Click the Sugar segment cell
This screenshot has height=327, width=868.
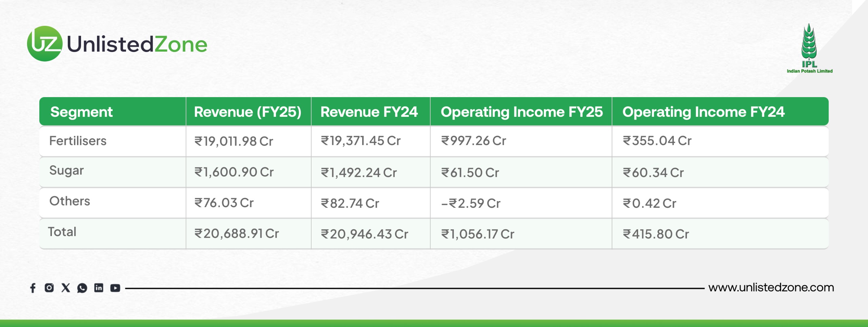click(66, 170)
